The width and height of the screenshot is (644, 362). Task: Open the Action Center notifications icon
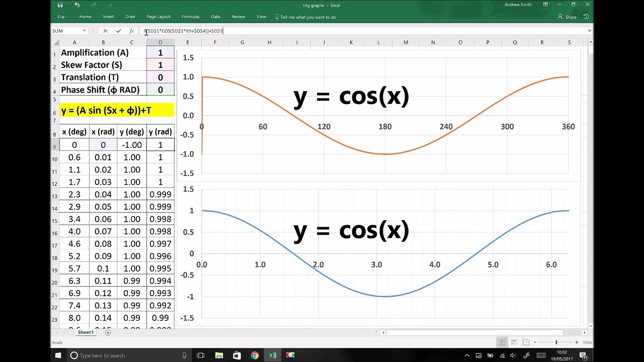(x=584, y=355)
